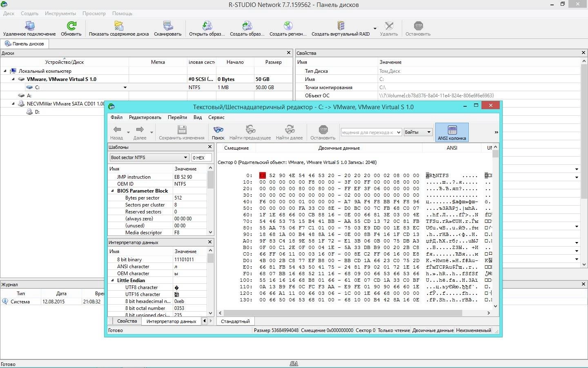Viewport: 588px width, 368px height.
Task: Open the Байты units dropdown
Action: point(428,132)
